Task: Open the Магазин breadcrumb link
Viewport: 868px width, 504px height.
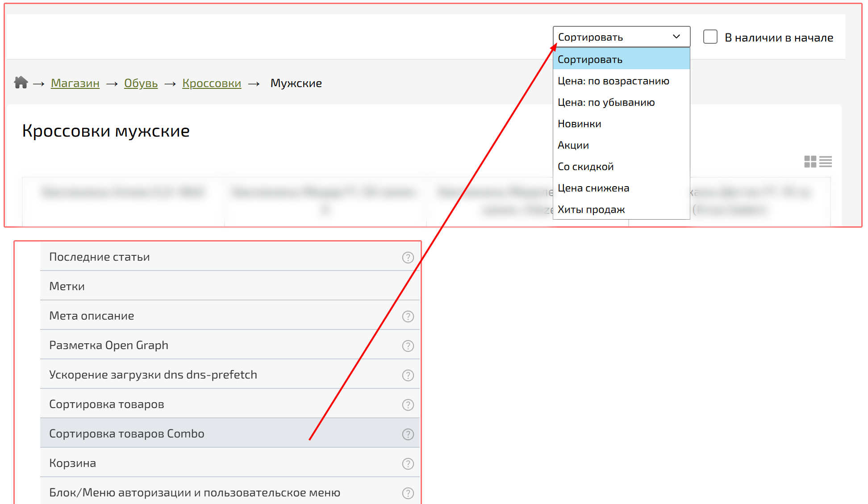Action: tap(75, 83)
